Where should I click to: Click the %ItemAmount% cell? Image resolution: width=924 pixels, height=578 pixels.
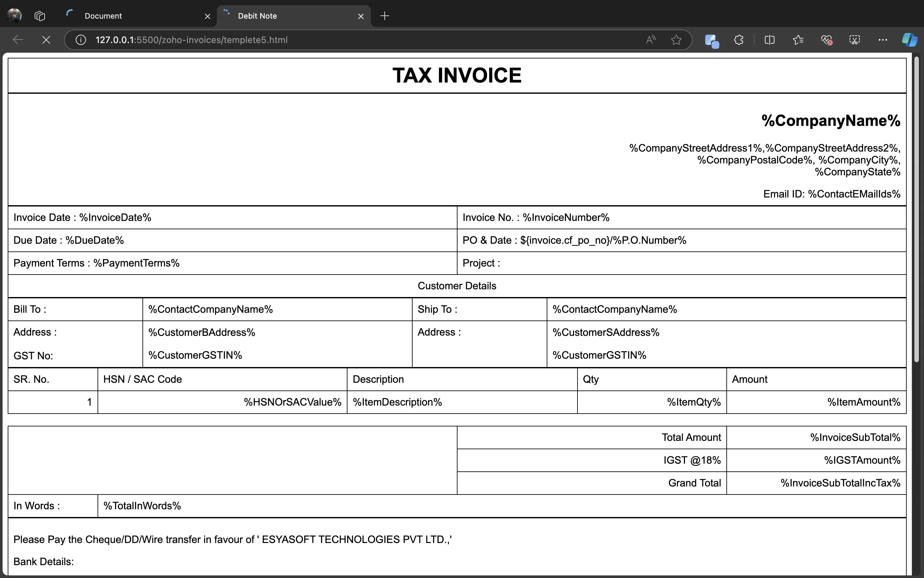[816, 402]
